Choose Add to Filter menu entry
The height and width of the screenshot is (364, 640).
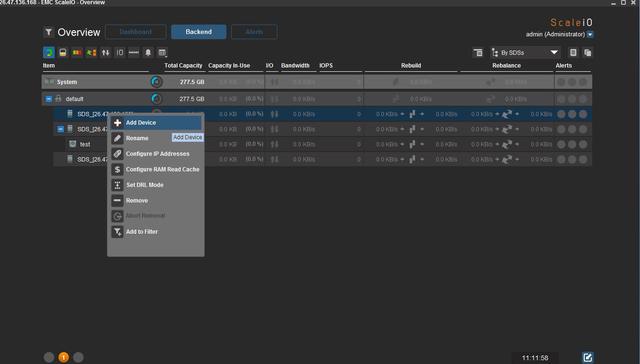pyautogui.click(x=156, y=231)
